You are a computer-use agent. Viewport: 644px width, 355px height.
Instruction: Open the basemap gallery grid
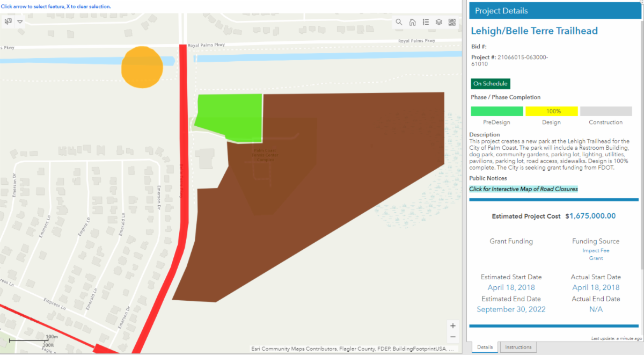(x=452, y=22)
